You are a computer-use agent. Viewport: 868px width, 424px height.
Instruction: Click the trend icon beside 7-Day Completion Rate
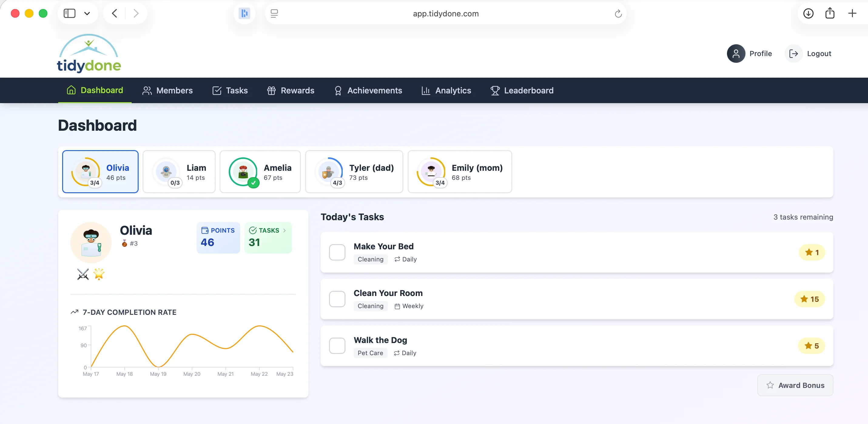(75, 312)
